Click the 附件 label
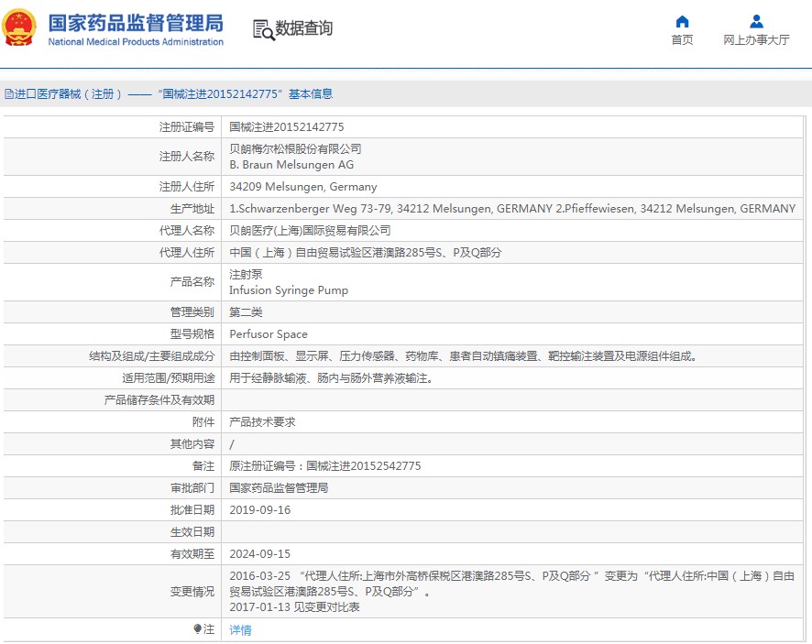 point(203,422)
